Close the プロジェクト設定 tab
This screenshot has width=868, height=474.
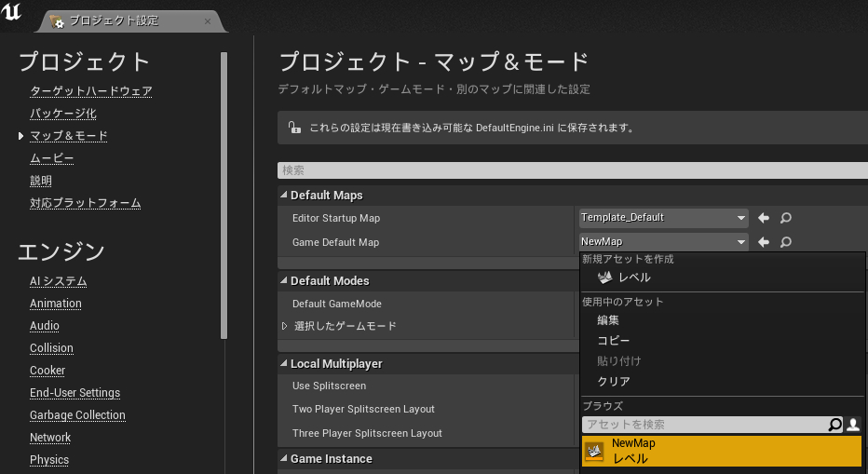208,21
